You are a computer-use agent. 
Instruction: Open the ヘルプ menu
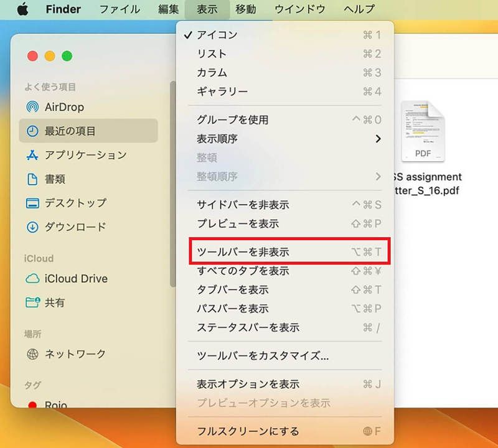click(x=359, y=9)
